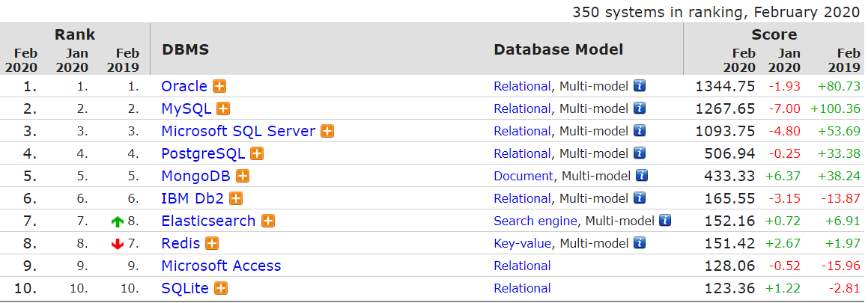Open the SQLite link
Screen dimensions: 868x303
185,288
